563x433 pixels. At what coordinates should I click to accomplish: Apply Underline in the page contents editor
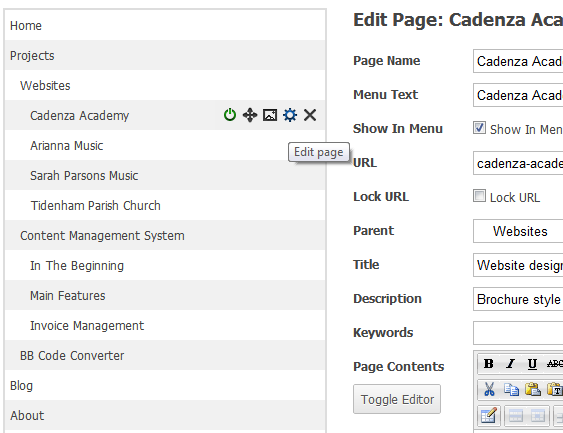[x=532, y=364]
